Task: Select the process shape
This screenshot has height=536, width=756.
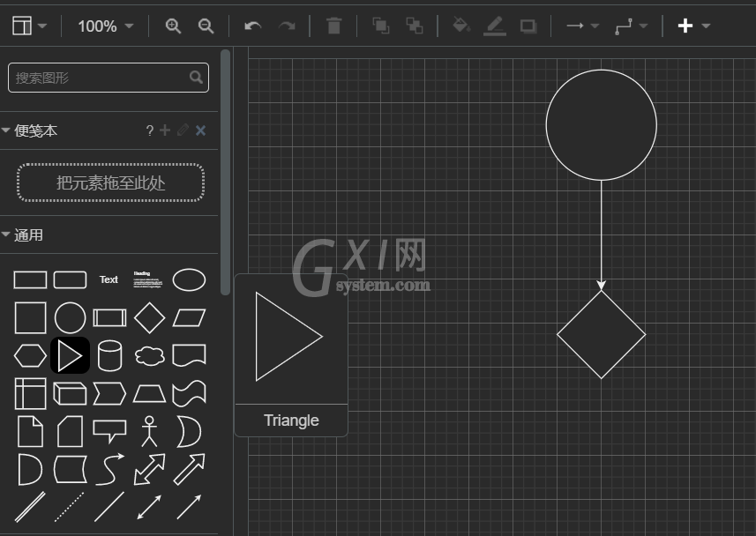Action: pos(109,318)
